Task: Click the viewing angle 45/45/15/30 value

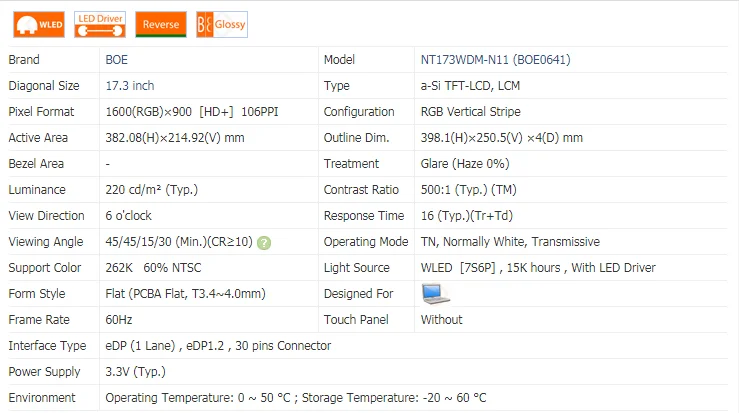Action: tap(179, 242)
